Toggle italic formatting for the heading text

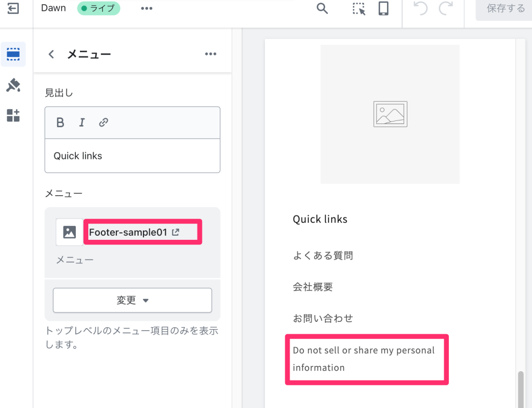click(82, 123)
